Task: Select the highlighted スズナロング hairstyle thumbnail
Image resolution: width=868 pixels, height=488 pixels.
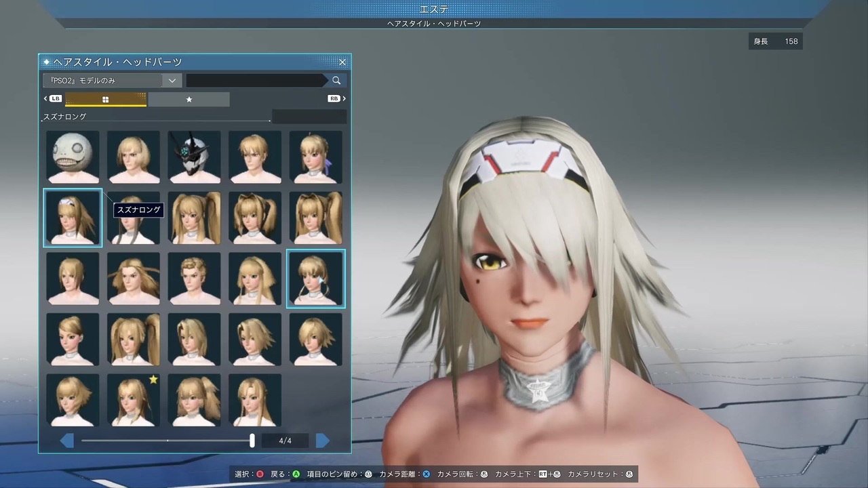Action: tap(73, 218)
